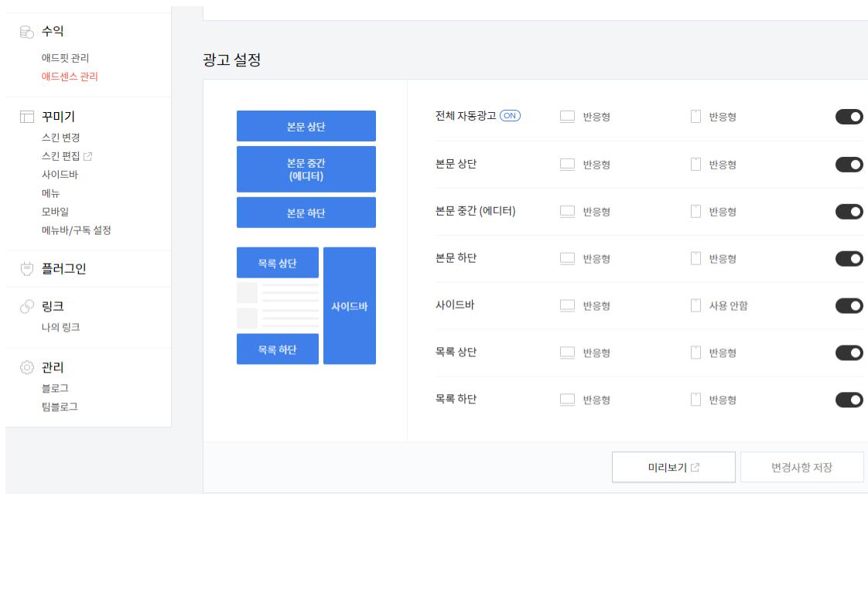Screen dimensions: 868x613
Task: Select the 목록 상단 block in layout preview
Action: point(277,263)
